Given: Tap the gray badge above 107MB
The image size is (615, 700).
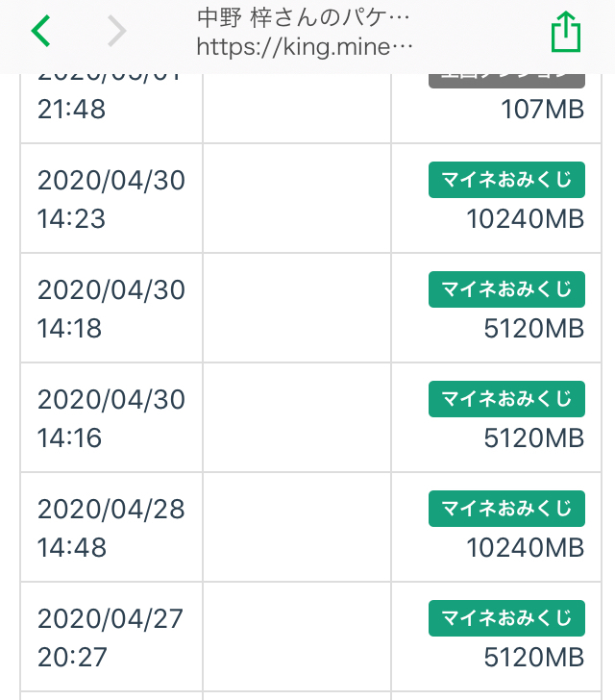Looking at the screenshot, I should pyautogui.click(x=506, y=79).
